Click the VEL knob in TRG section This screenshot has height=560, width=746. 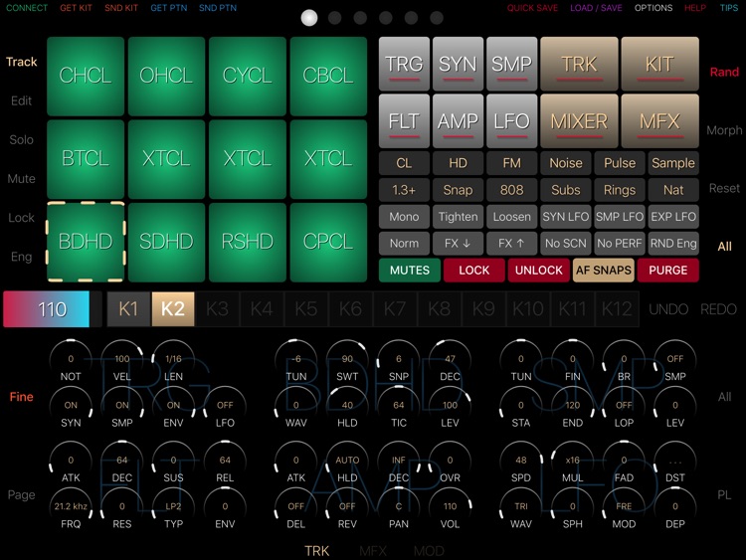pyautogui.click(x=121, y=361)
